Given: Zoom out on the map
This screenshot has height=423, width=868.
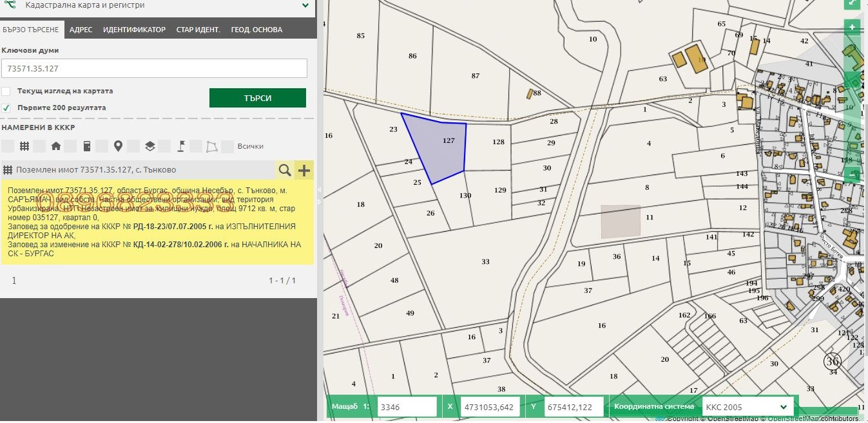Looking at the screenshot, I should coord(852,174).
